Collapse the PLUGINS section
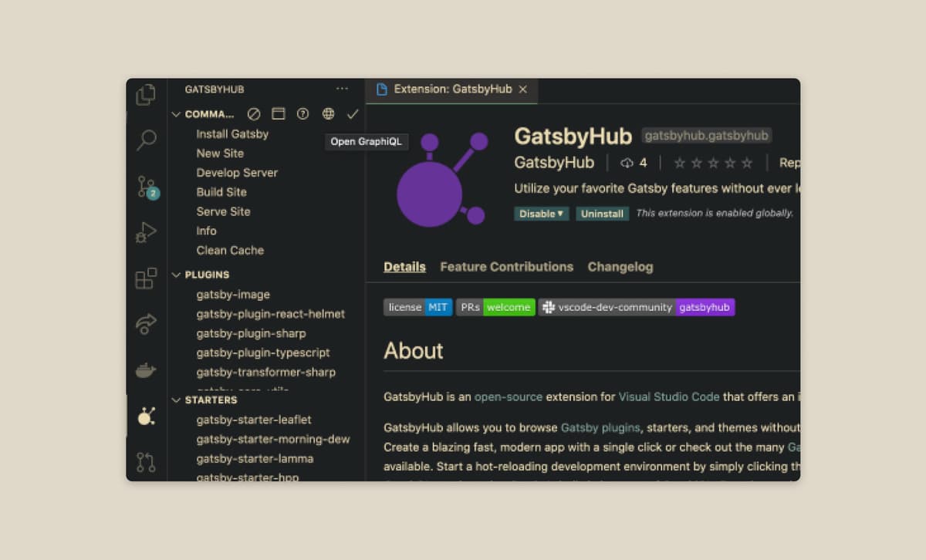 coord(176,275)
